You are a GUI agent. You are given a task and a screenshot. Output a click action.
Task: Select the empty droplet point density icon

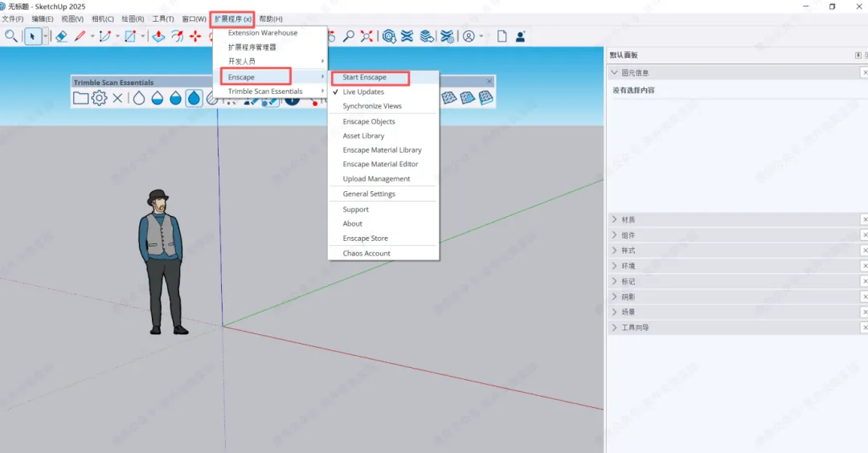click(x=139, y=99)
